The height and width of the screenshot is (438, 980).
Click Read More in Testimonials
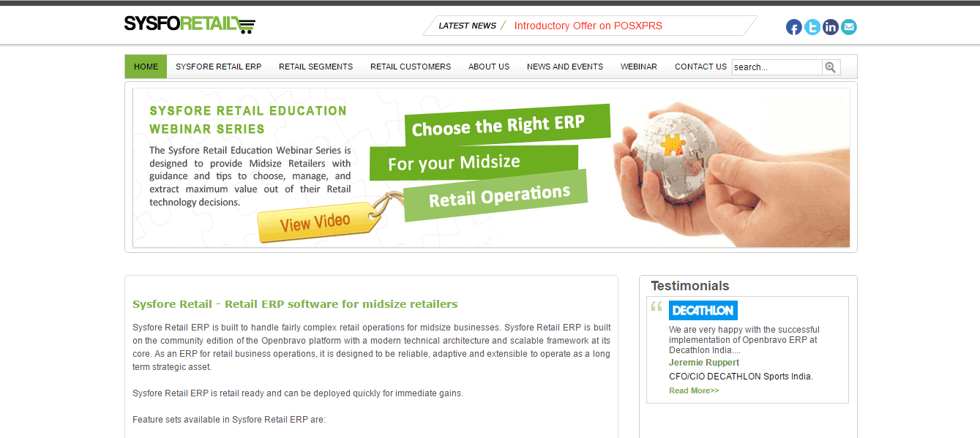coord(694,390)
